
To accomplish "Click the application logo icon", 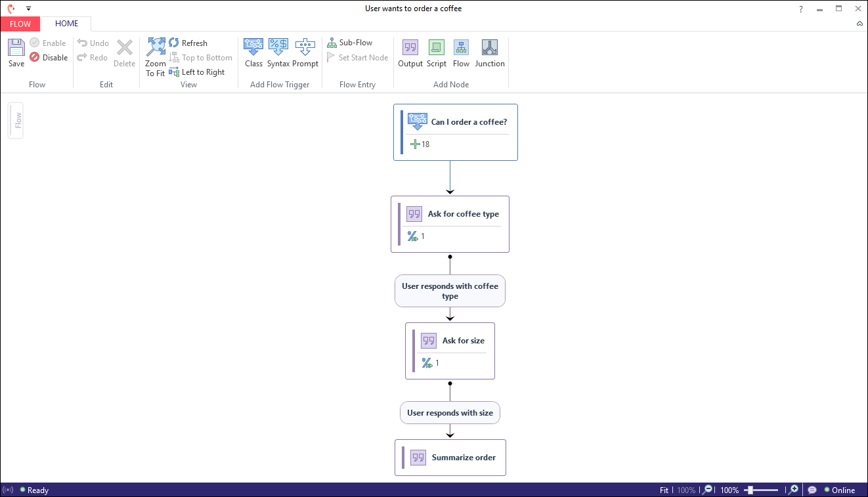I will pos(11,9).
